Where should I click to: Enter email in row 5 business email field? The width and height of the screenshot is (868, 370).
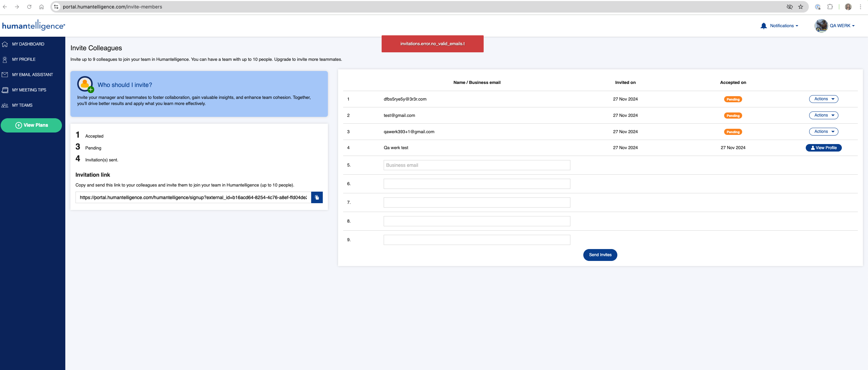pyautogui.click(x=477, y=165)
